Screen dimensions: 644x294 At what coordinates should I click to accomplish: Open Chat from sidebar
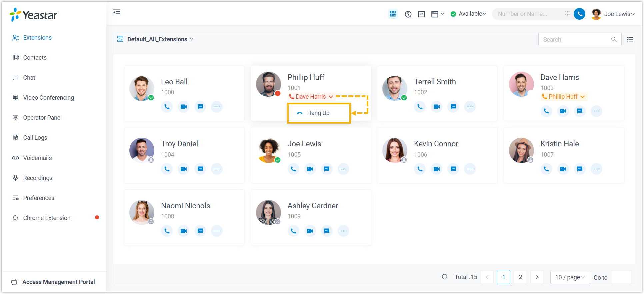pyautogui.click(x=29, y=78)
